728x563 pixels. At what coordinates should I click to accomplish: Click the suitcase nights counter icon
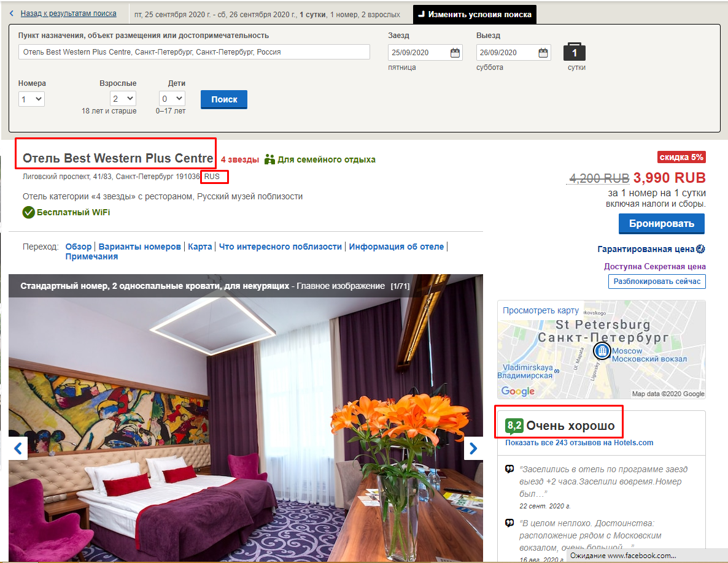point(575,52)
